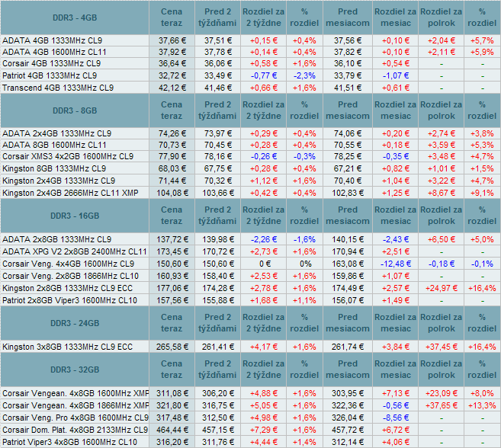The width and height of the screenshot is (501, 448).
Task: Select the current price '173,45 €' cell
Action: pyautogui.click(x=172, y=251)
